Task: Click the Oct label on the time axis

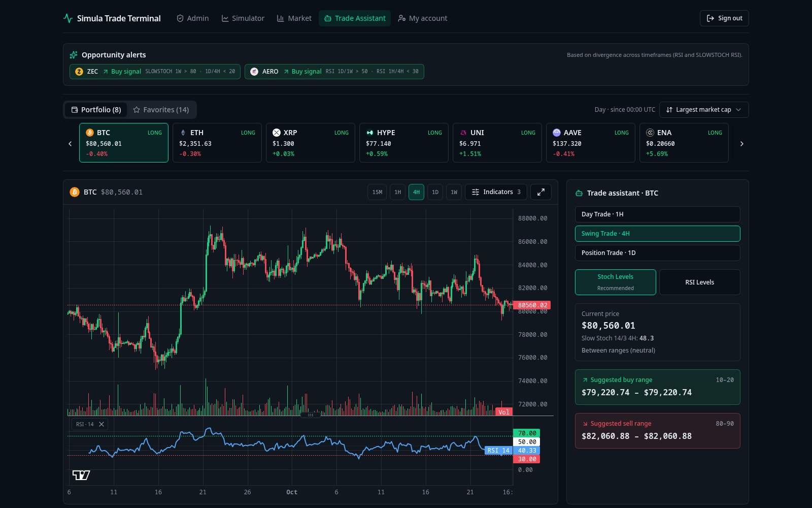Action: tap(292, 492)
